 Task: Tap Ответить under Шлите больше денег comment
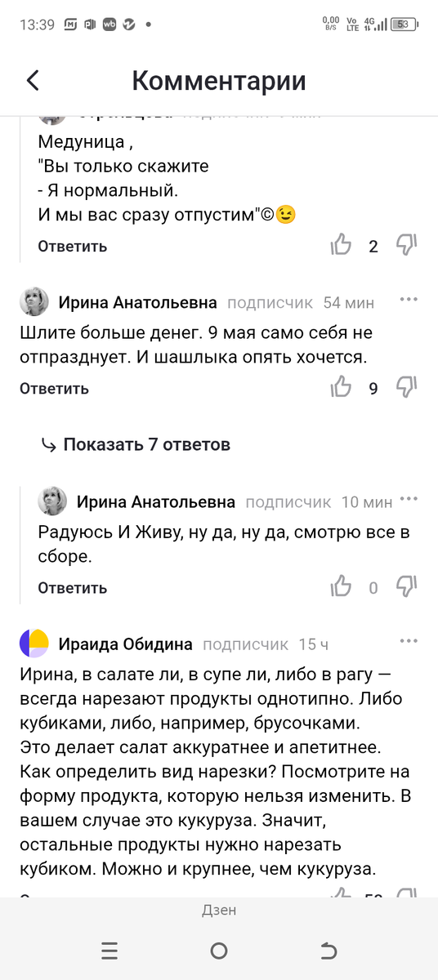(54, 388)
